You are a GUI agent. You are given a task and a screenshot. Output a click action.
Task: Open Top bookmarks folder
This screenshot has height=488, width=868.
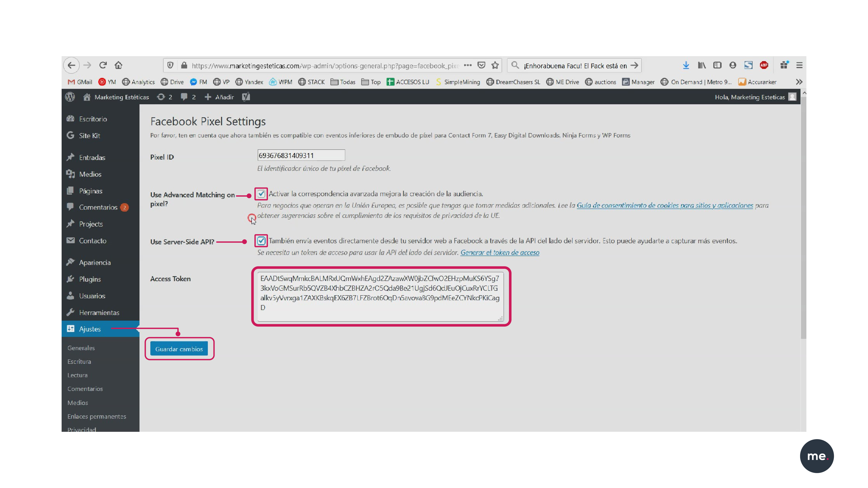pyautogui.click(x=371, y=82)
